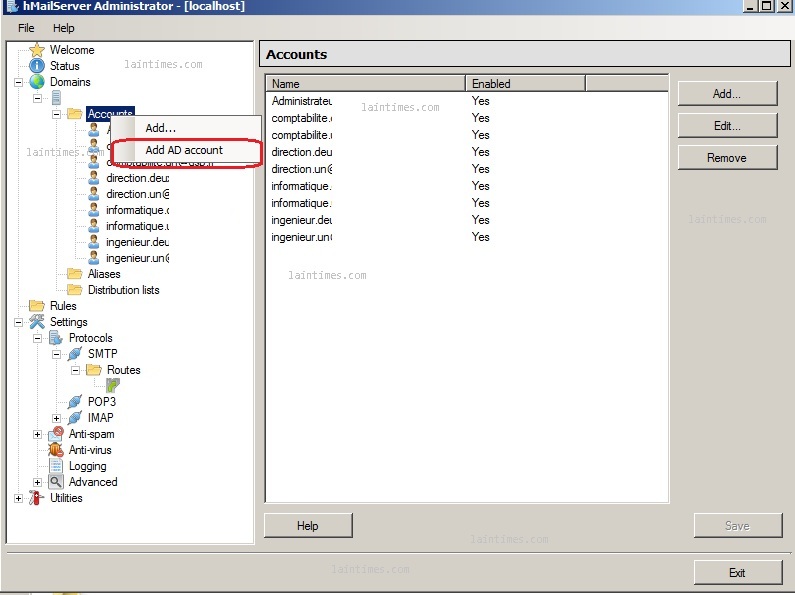Collapse the SMTP tree node
795x595 pixels.
[56, 354]
